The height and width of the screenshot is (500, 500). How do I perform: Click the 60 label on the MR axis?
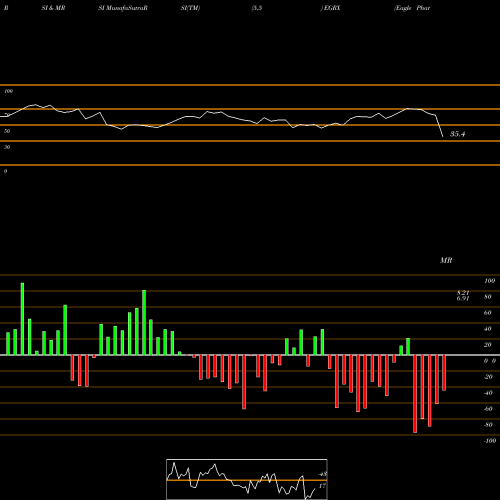coord(488,313)
